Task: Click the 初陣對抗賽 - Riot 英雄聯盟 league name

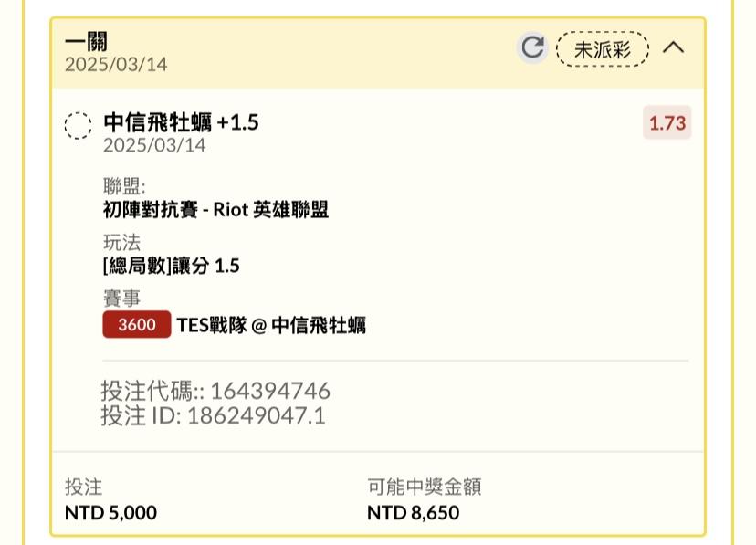Action: click(216, 210)
